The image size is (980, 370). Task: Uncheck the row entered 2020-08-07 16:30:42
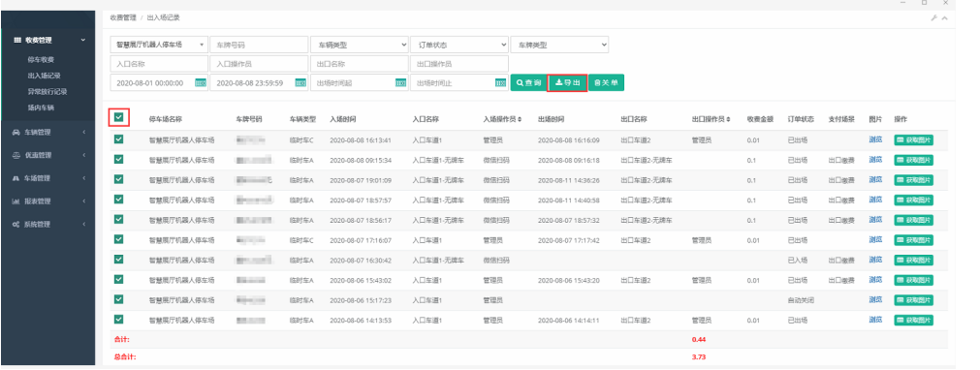pyautogui.click(x=119, y=260)
